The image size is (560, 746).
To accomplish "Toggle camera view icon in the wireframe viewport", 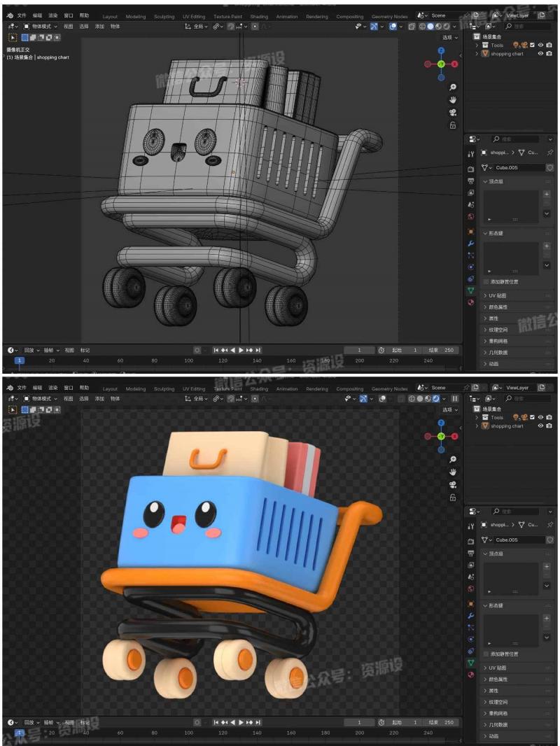I will 453,113.
